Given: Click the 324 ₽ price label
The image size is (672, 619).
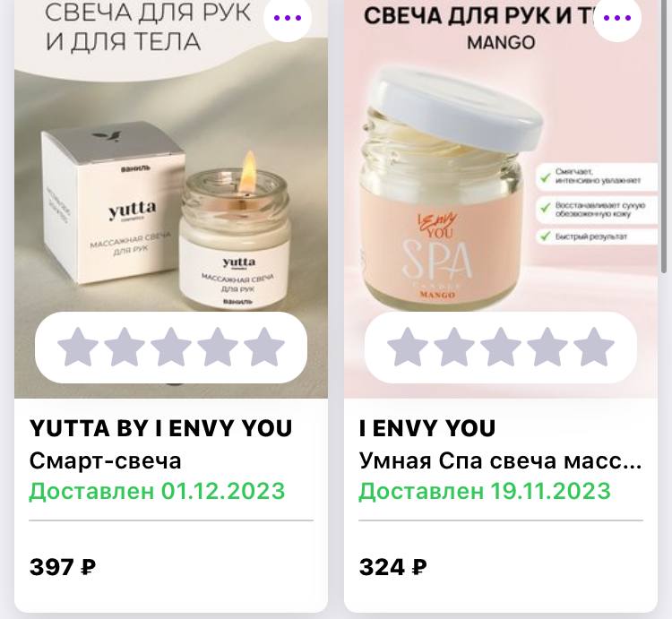Looking at the screenshot, I should (392, 567).
